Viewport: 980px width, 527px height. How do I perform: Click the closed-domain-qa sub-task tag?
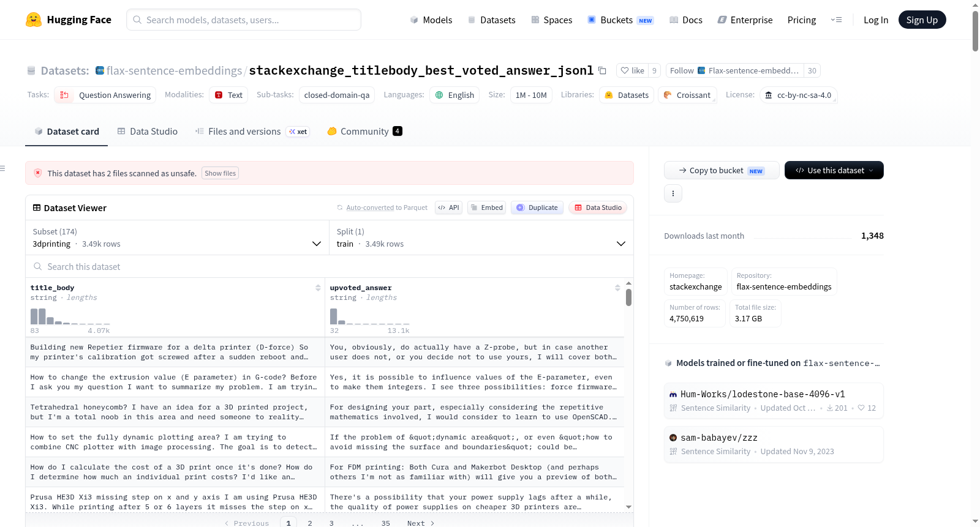(337, 95)
